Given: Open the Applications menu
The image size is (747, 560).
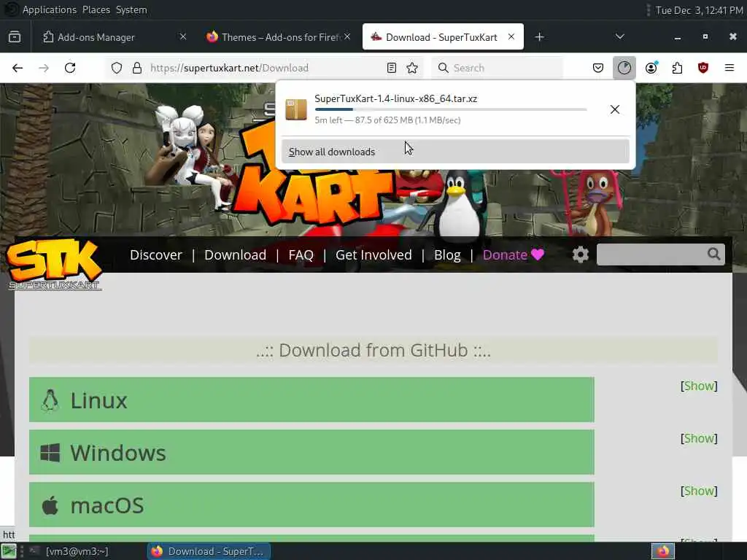Looking at the screenshot, I should pos(49,10).
